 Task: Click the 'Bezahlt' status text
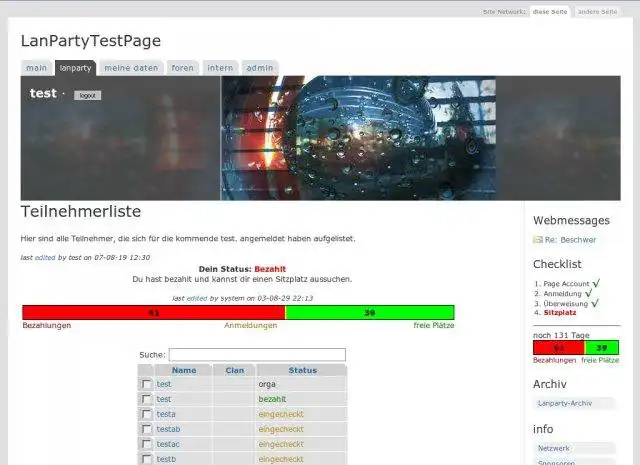click(270, 269)
